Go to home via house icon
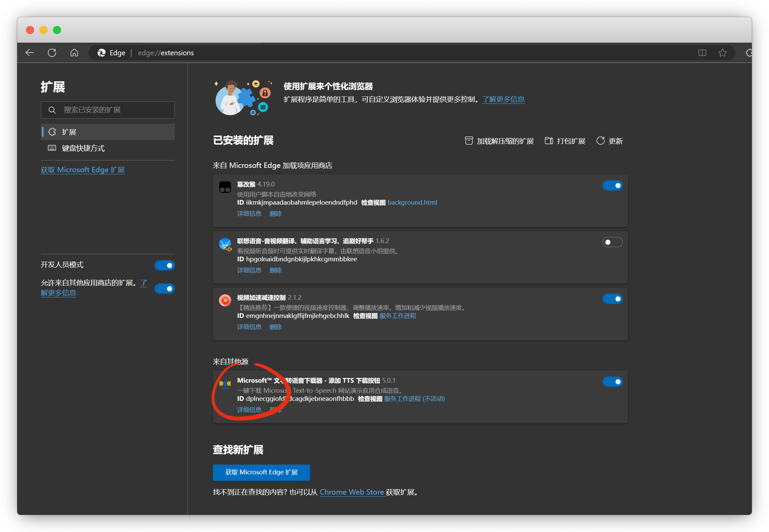769x532 pixels. pyautogui.click(x=74, y=53)
